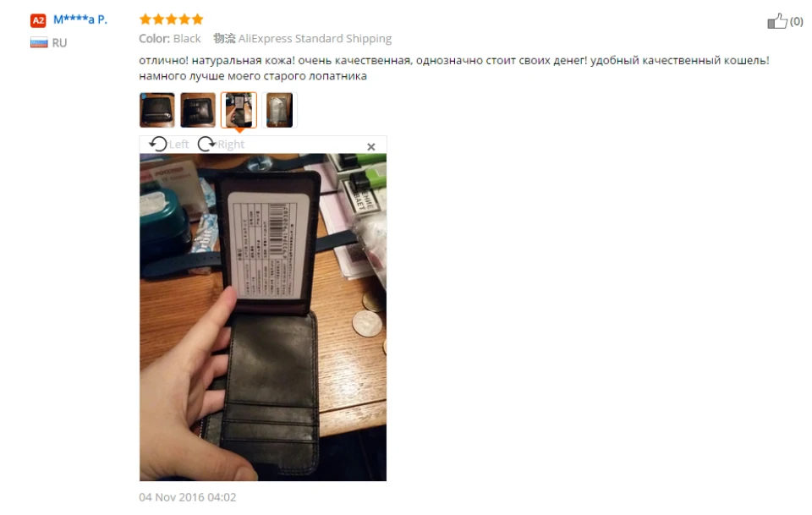The height and width of the screenshot is (515, 812).
Task: Close the enlarged photo viewer
Action: [370, 147]
